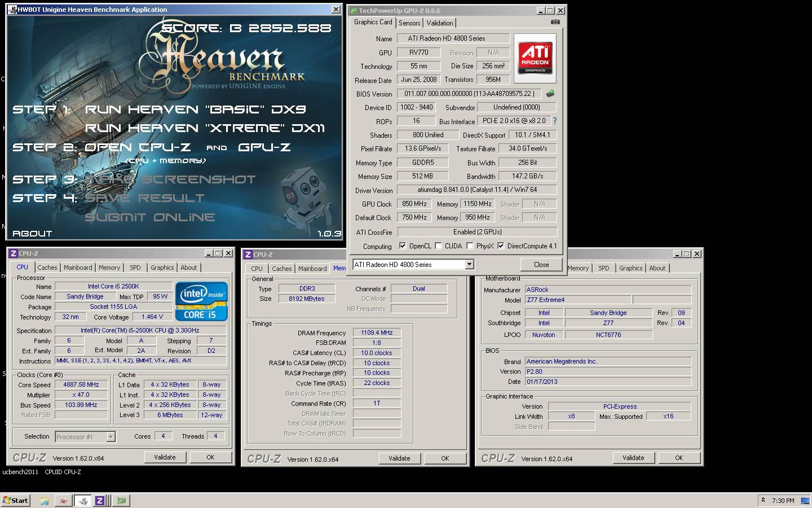Show hidden system tray icons
Screen dimensions: 812x508
point(763,500)
